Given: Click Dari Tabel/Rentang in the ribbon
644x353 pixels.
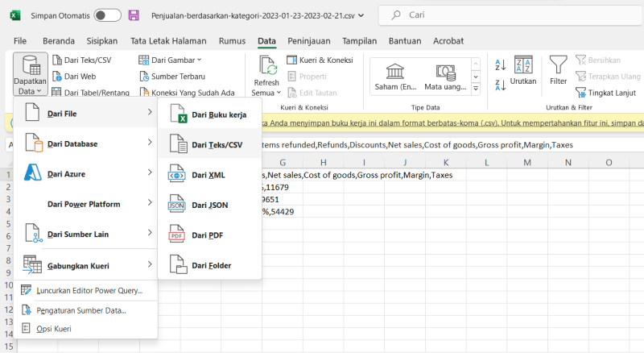Looking at the screenshot, I should point(91,93).
